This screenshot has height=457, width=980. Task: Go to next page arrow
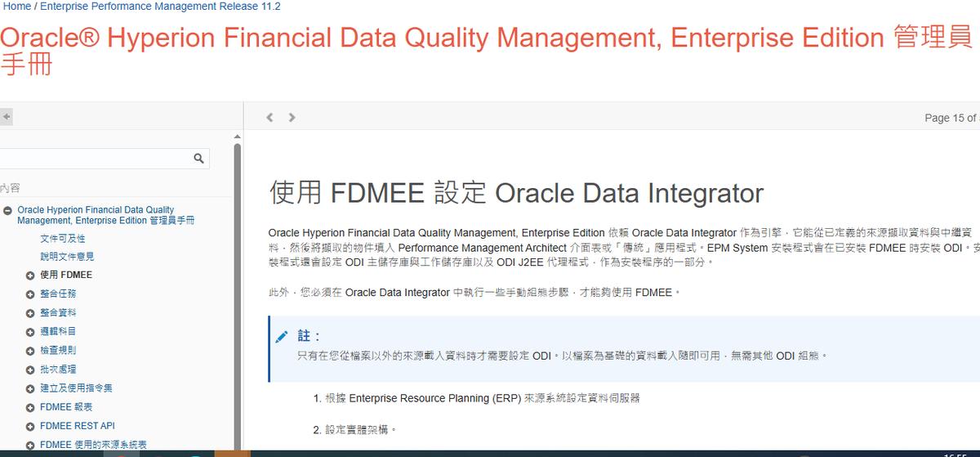(x=292, y=118)
